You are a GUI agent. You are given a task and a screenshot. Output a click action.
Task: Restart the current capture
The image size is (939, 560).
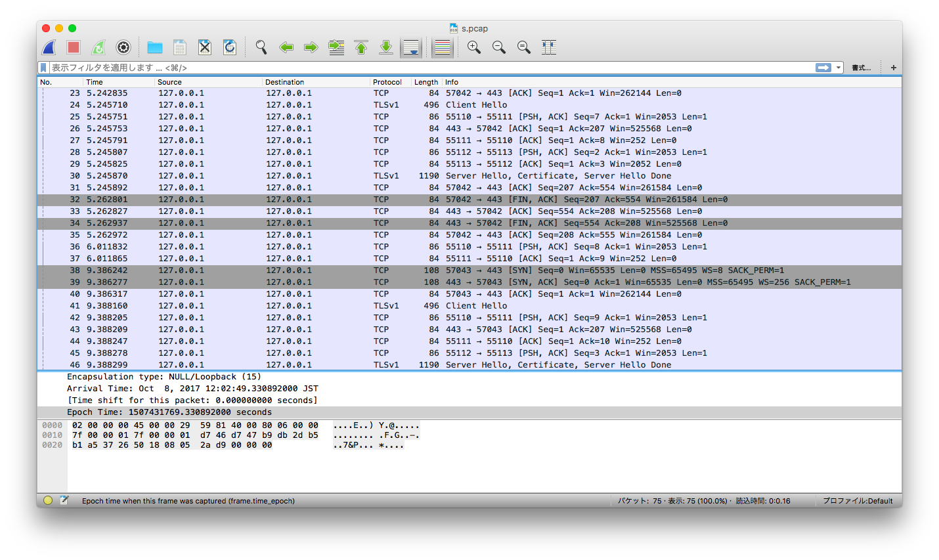coord(98,47)
